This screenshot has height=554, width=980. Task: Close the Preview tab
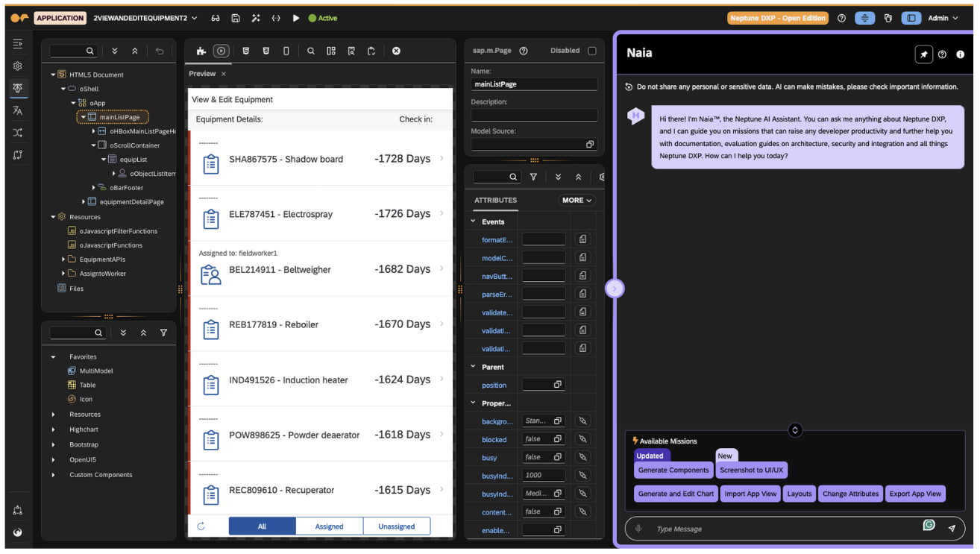224,74
